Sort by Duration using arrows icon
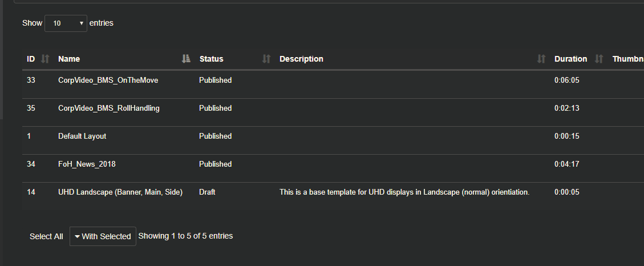This screenshot has height=266, width=644. pyautogui.click(x=600, y=59)
